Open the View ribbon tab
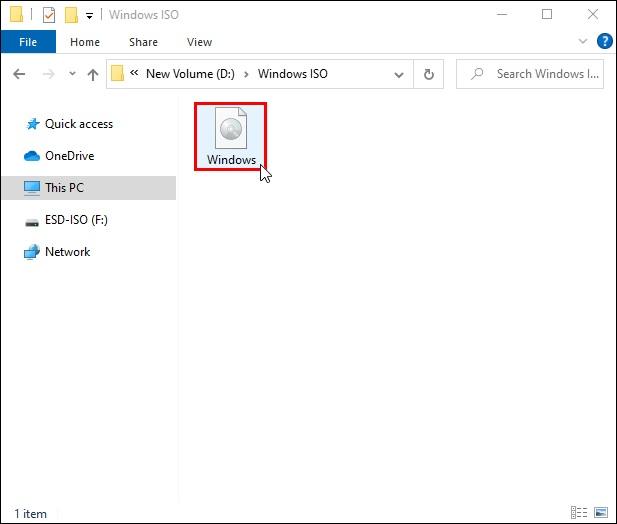The height and width of the screenshot is (524, 617). coord(199,42)
